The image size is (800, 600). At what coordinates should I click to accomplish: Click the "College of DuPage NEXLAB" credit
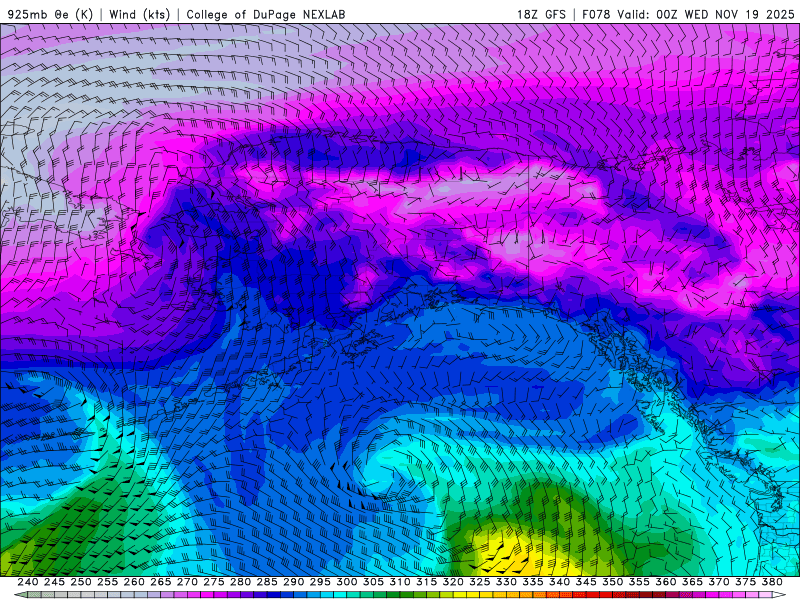pyautogui.click(x=265, y=14)
